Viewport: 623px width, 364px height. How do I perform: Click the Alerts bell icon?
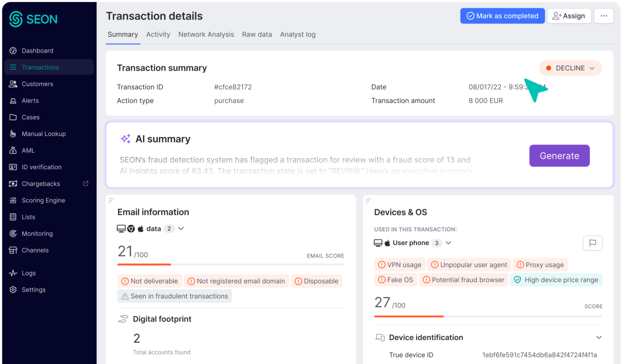point(13,100)
